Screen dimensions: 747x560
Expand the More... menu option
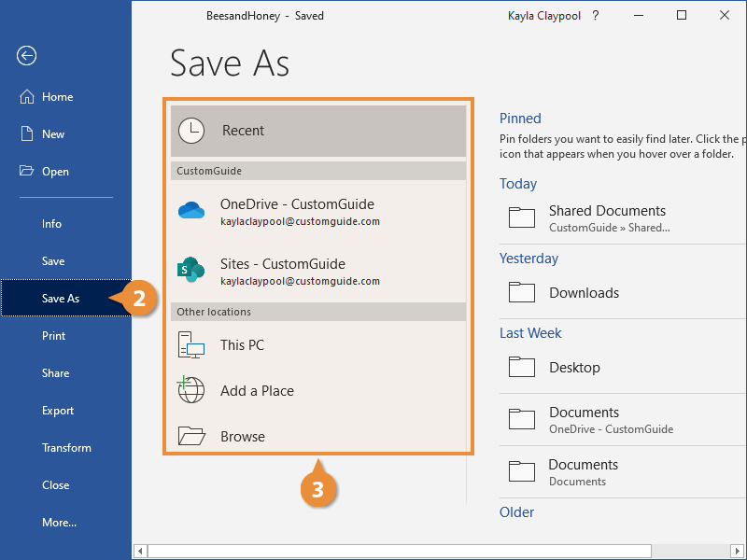[x=59, y=523]
